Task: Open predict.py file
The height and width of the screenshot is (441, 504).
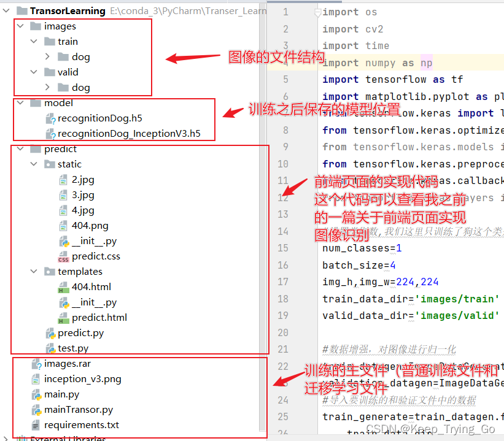Action: [x=80, y=333]
